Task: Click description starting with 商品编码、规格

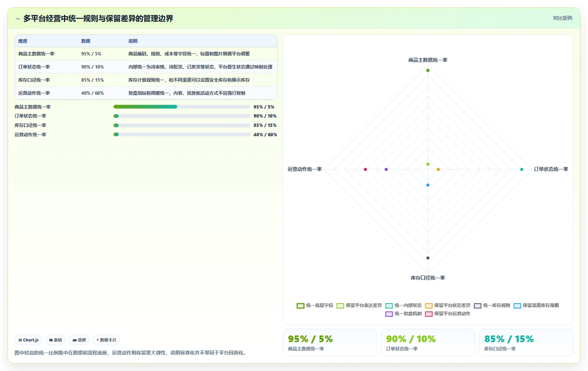Action: (189, 54)
